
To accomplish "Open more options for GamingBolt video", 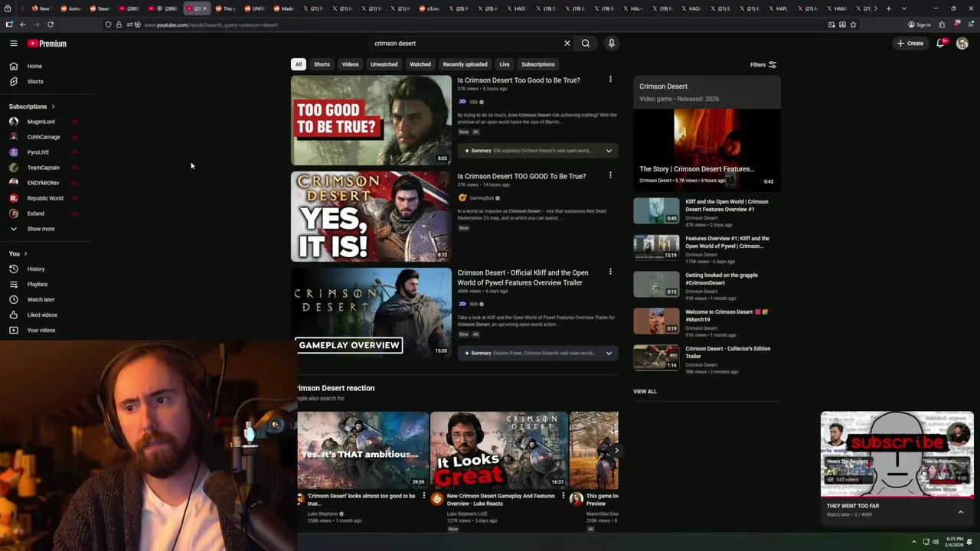I will (x=610, y=175).
